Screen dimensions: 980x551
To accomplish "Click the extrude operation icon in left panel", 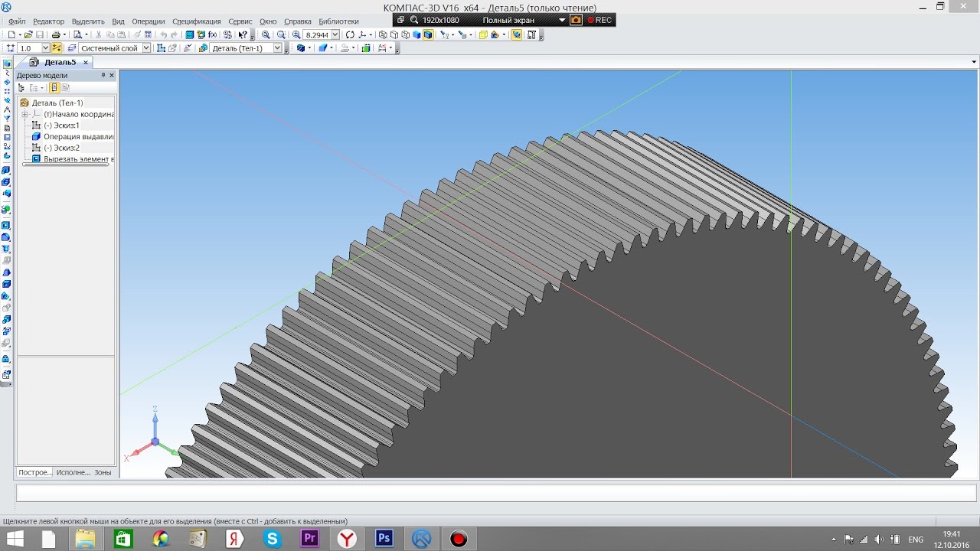I will coord(6,170).
